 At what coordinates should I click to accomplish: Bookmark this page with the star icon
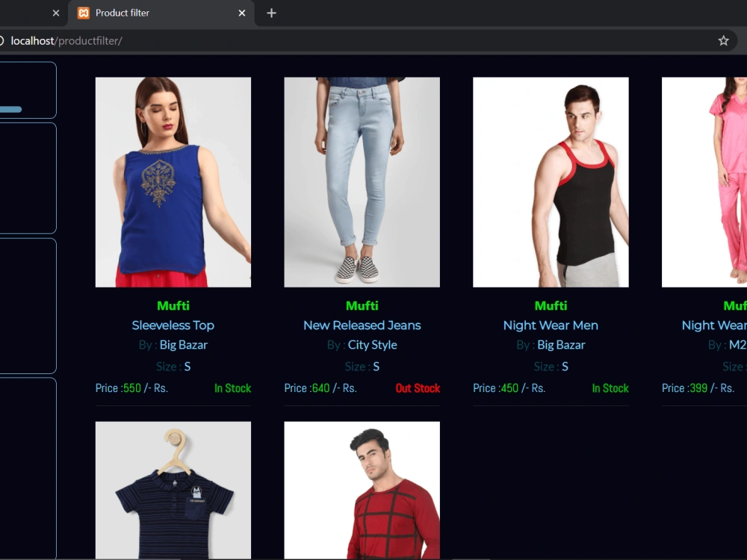click(x=723, y=41)
